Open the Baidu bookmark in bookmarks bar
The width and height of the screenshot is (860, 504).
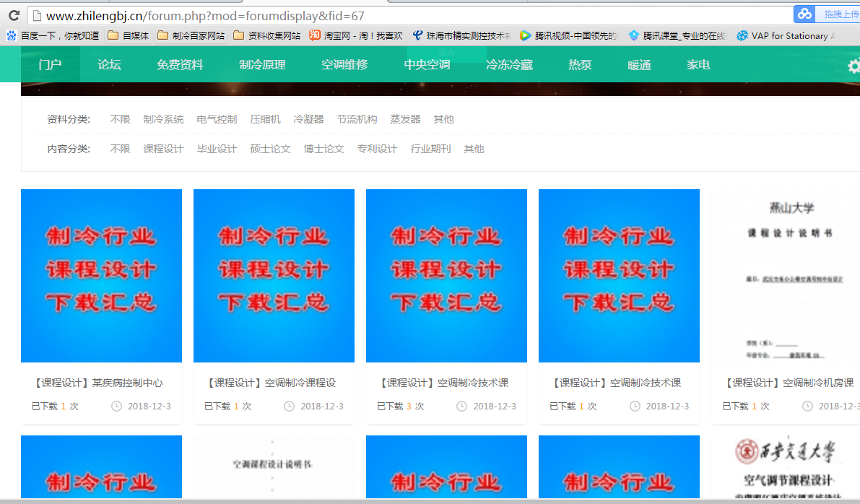click(52, 35)
